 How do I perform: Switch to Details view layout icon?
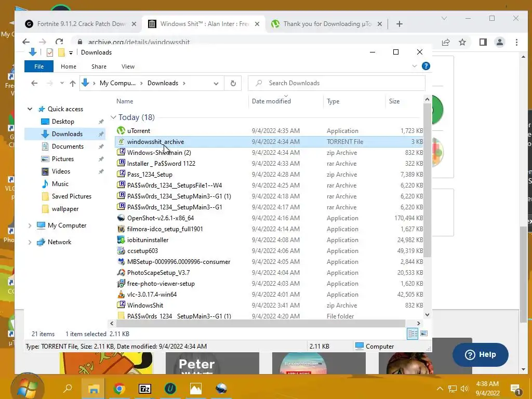(x=413, y=334)
